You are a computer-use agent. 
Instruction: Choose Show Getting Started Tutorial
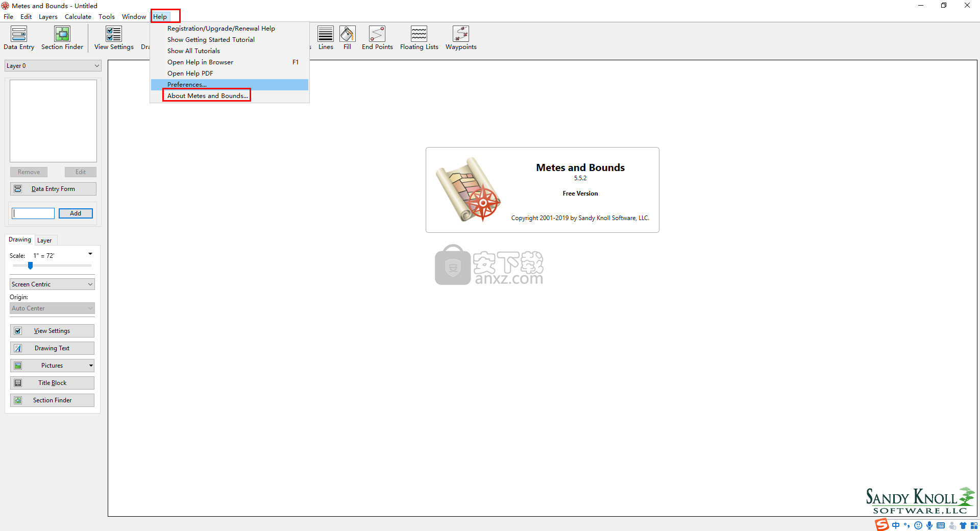(230, 40)
